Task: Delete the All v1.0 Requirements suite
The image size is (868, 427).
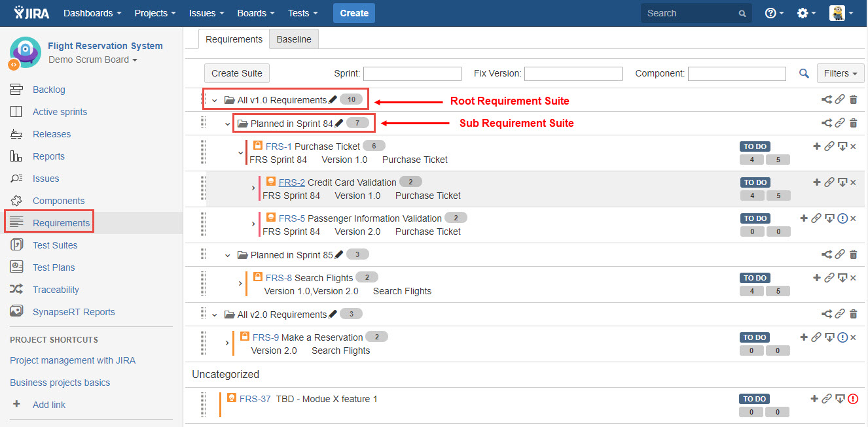Action: 853,100
